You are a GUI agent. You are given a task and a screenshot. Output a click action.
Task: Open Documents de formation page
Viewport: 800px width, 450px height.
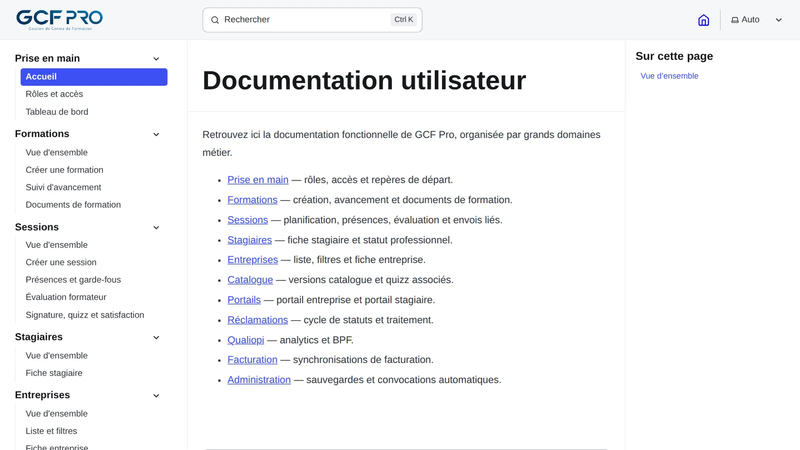coord(73,205)
